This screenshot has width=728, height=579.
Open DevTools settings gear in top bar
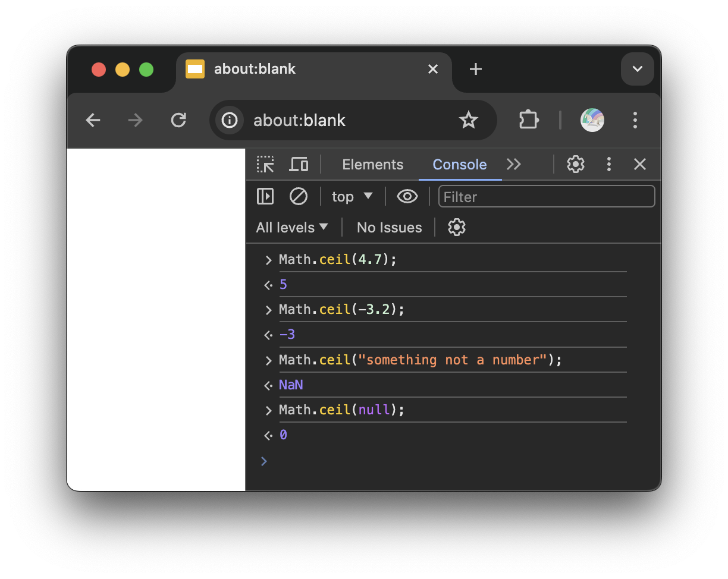[576, 165]
